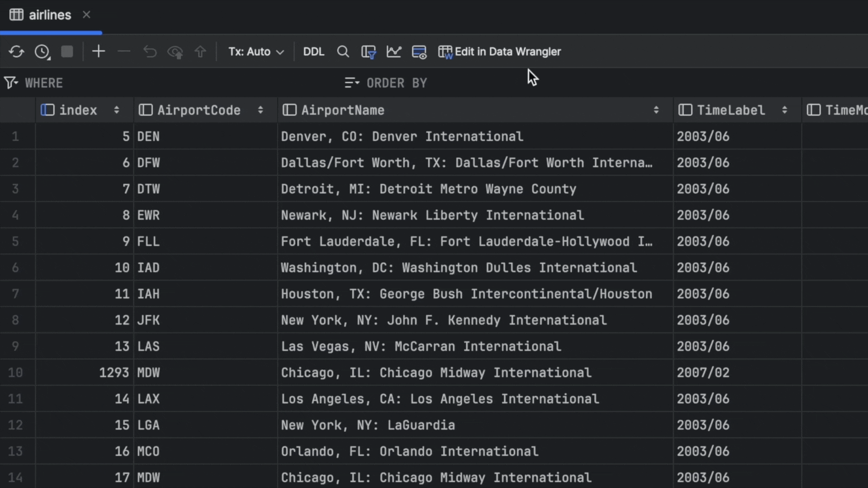
Task: Open the Tx: Auto transaction dropdown
Action: [256, 52]
